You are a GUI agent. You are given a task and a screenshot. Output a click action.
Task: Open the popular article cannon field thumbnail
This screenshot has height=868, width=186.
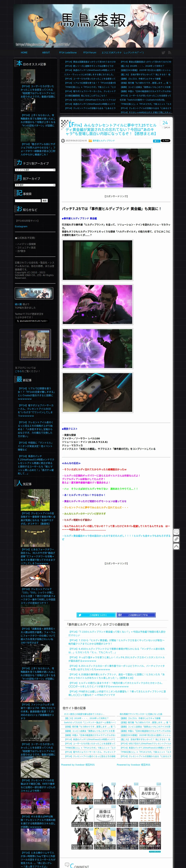[x=35, y=500]
